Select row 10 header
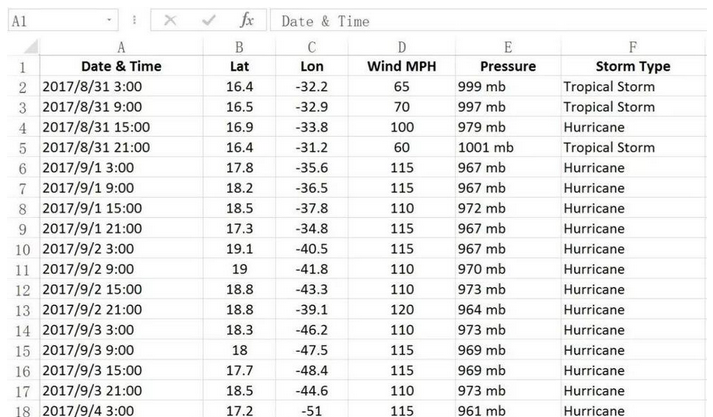Screen dimensions: 713x417 pos(23,249)
